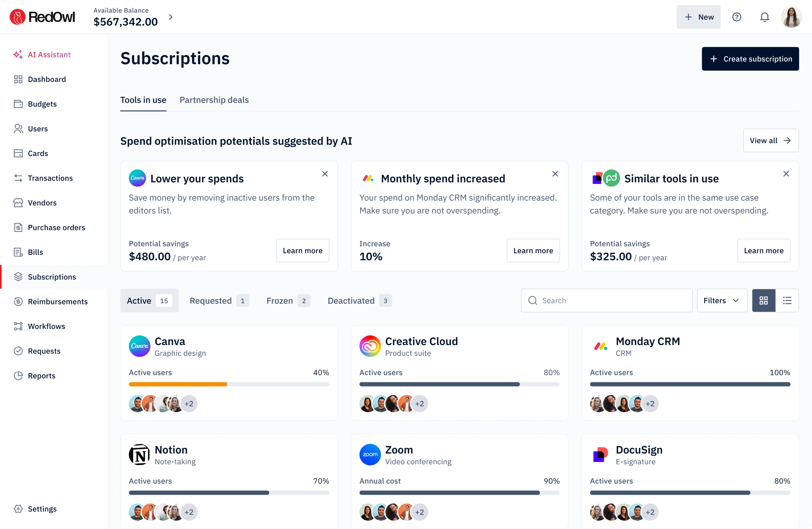Learn more about Monthly spend increased
Screen dimensions: 812x529
point(533,250)
